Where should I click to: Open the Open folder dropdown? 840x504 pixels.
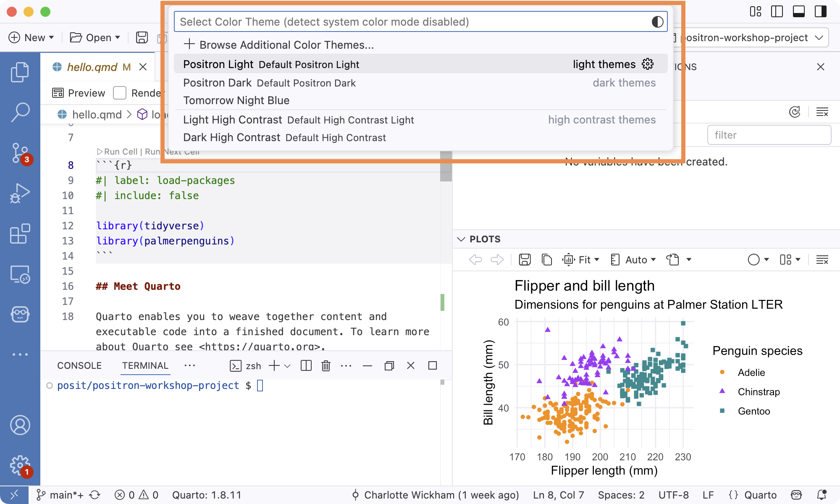pos(95,37)
